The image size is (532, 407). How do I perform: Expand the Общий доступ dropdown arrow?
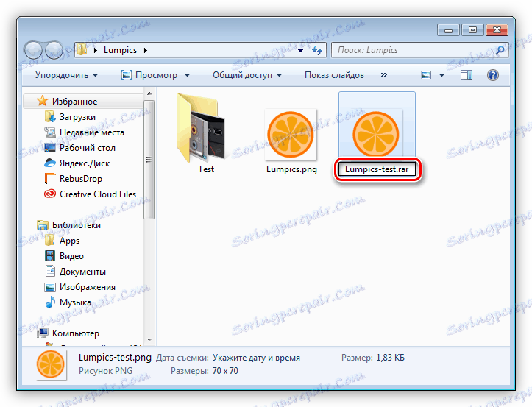tap(279, 75)
